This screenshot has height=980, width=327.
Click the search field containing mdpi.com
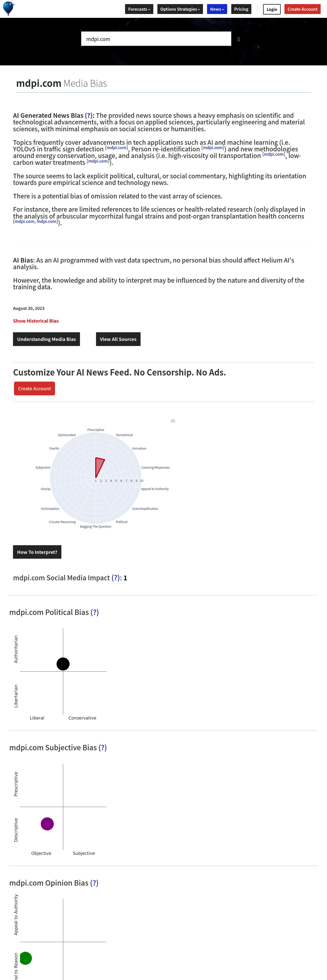pos(156,39)
